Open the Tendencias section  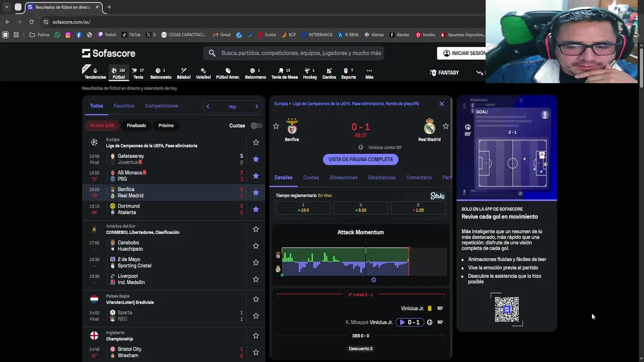pos(95,73)
